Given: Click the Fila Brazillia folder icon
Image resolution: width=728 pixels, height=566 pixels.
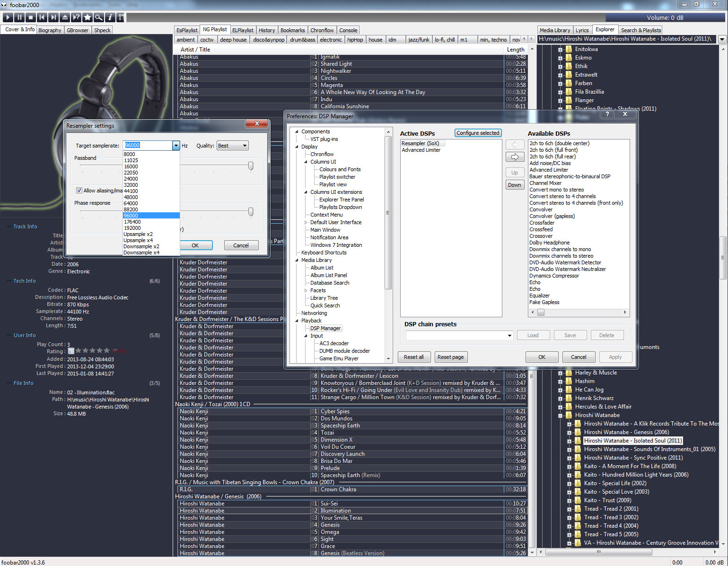Looking at the screenshot, I should [569, 92].
